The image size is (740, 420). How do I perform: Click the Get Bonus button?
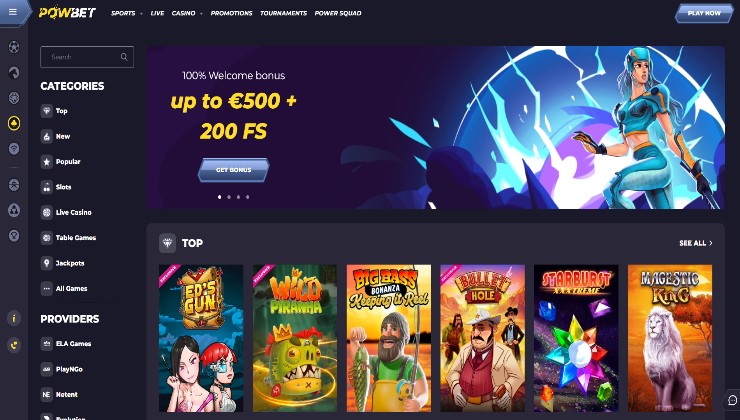click(234, 170)
